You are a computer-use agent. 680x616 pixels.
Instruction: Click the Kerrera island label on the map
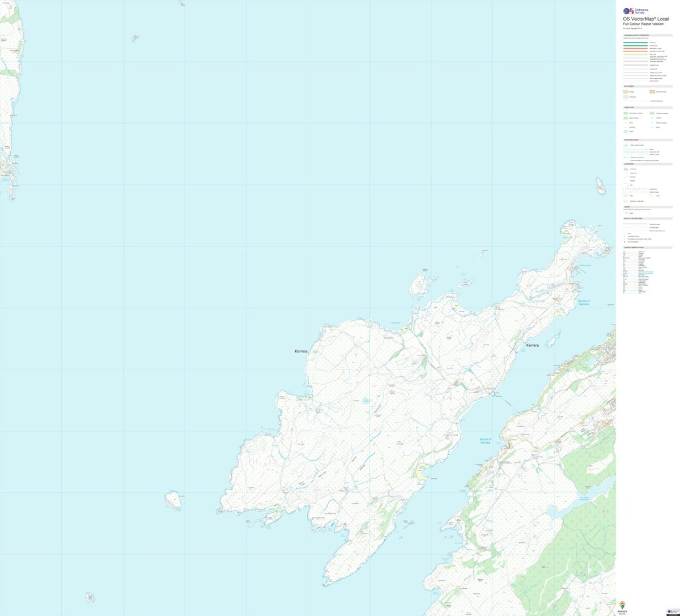[301, 351]
